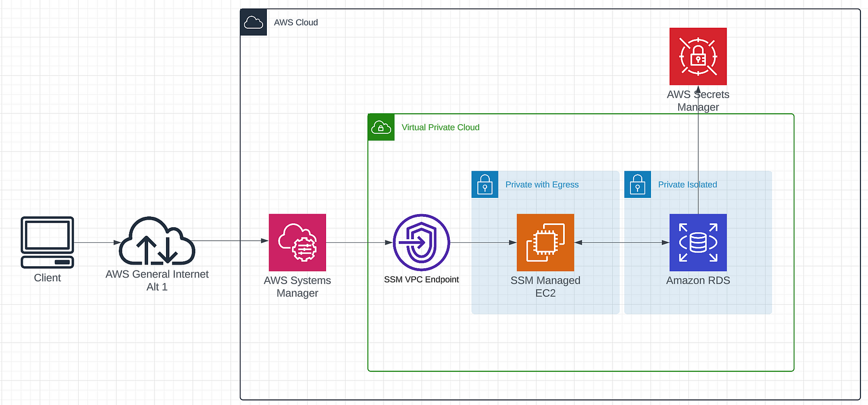Image resolution: width=868 pixels, height=405 pixels.
Task: Click the AWS General Internet cloud icon
Action: point(157,241)
